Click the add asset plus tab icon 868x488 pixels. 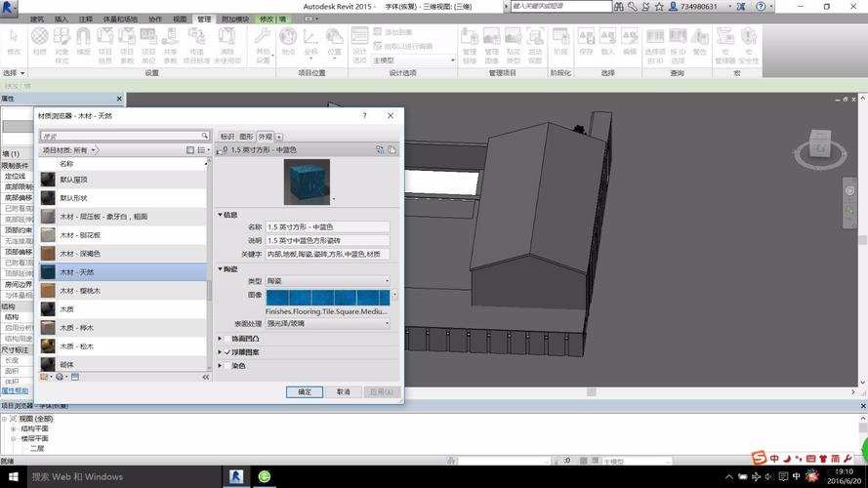(279, 137)
